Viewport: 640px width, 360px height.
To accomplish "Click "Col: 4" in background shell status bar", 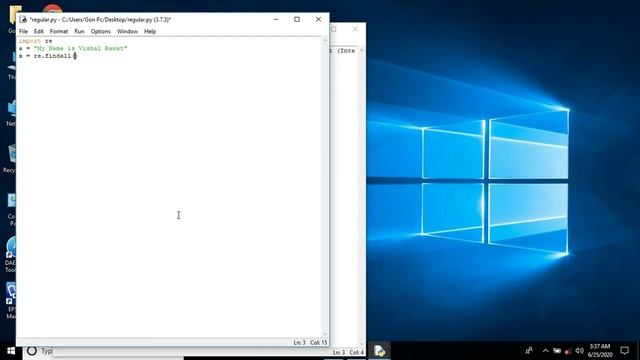I will pyautogui.click(x=356, y=352).
